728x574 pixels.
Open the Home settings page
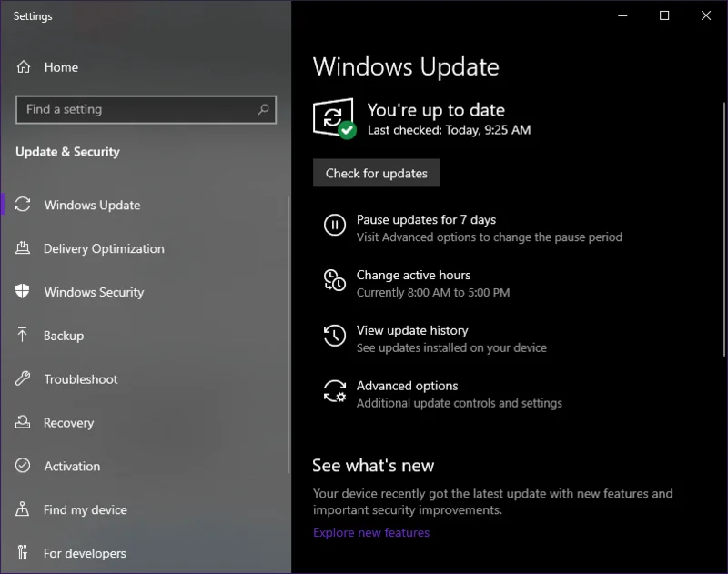pos(61,67)
